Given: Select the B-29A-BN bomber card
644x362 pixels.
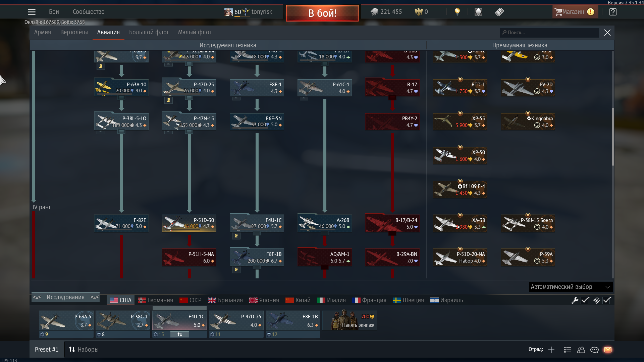Looking at the screenshot, I should click(x=392, y=257).
